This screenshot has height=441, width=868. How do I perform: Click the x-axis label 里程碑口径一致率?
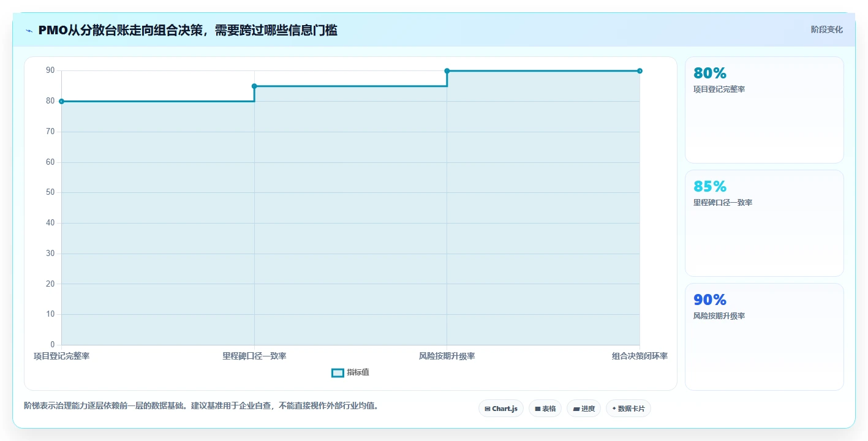(x=254, y=356)
